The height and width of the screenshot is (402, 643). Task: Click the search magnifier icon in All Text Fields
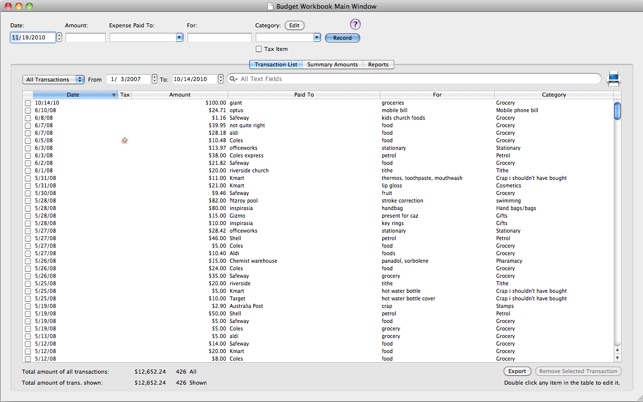[233, 79]
